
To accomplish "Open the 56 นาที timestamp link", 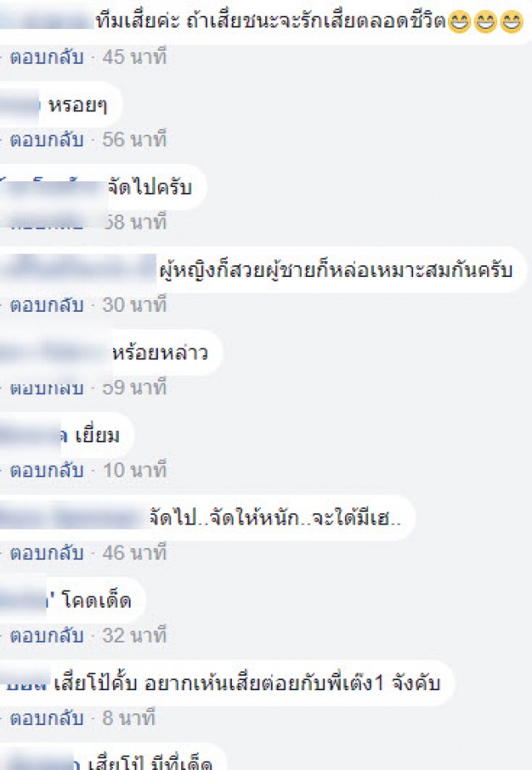I will (135, 140).
